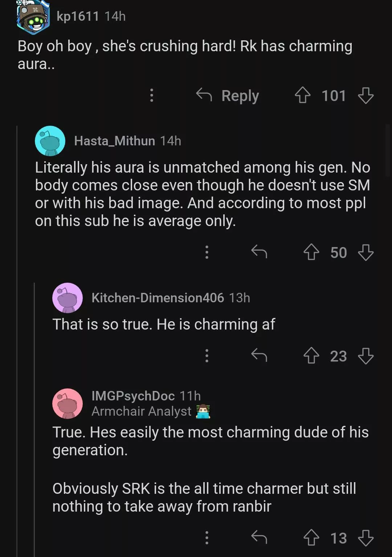This screenshot has height=557, width=392.
Task: Downvote IMGPsychDoc's comment
Action: (366, 538)
